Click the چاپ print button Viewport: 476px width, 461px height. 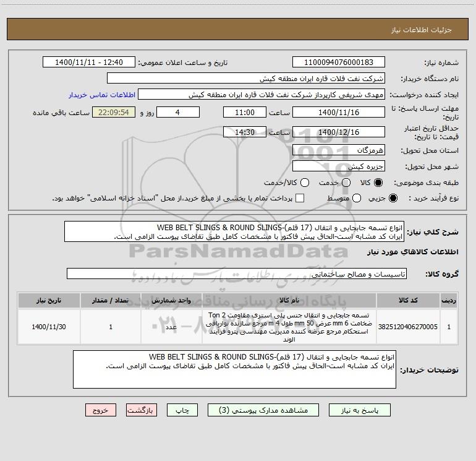(182, 410)
